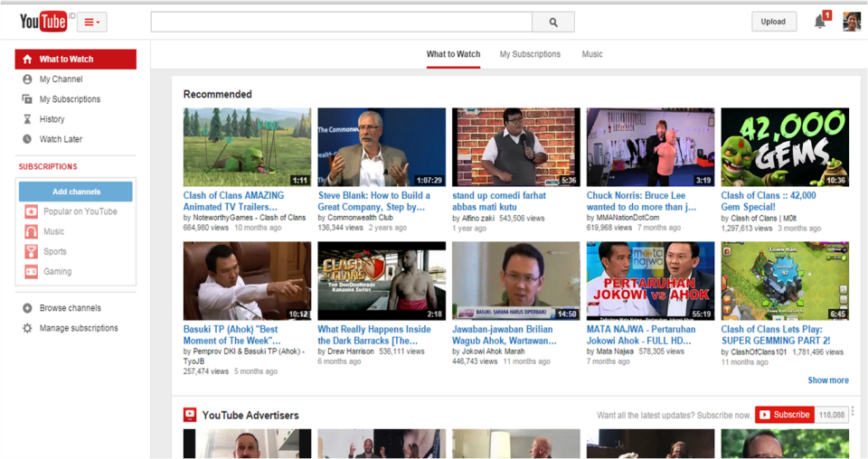Click the home icon in sidebar
The height and width of the screenshot is (459, 868).
pyautogui.click(x=27, y=59)
